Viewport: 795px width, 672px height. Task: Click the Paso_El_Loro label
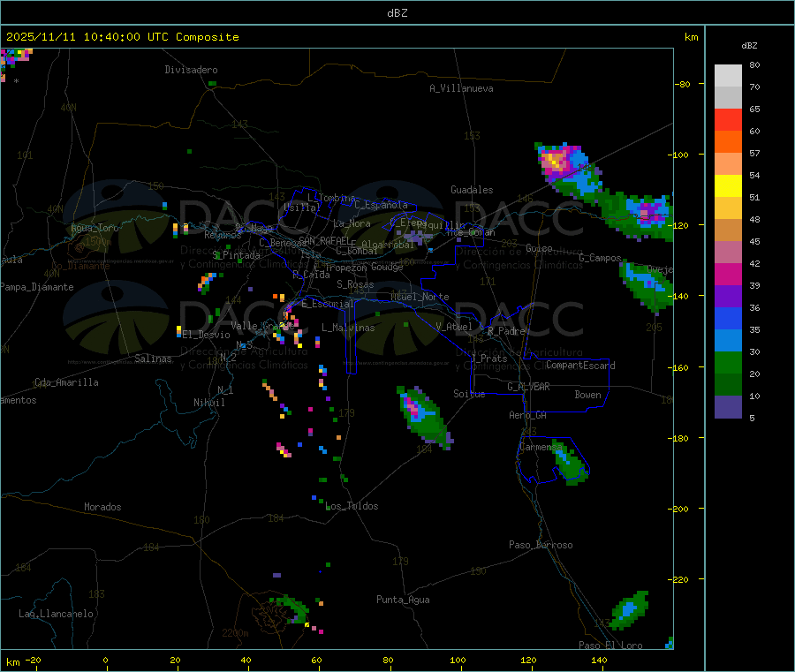(x=610, y=646)
